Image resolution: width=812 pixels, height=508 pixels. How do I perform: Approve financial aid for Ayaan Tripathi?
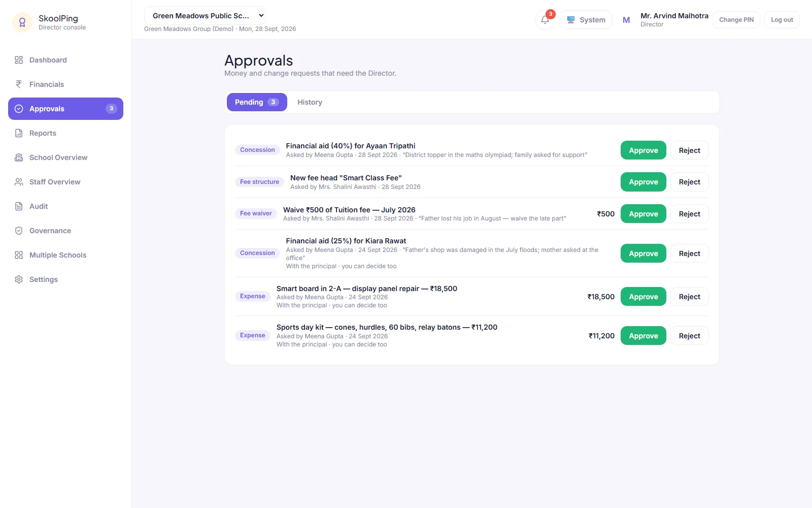click(x=644, y=150)
